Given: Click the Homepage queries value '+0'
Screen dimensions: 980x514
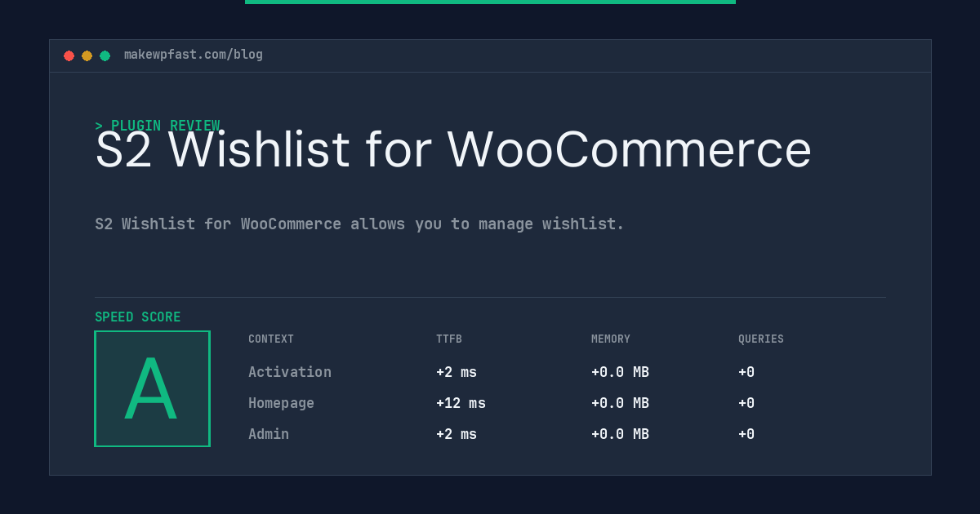Looking at the screenshot, I should (746, 403).
